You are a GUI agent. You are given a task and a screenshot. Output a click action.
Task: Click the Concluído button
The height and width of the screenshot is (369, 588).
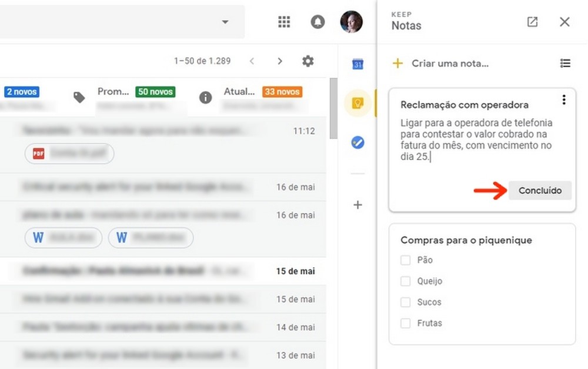pos(540,190)
